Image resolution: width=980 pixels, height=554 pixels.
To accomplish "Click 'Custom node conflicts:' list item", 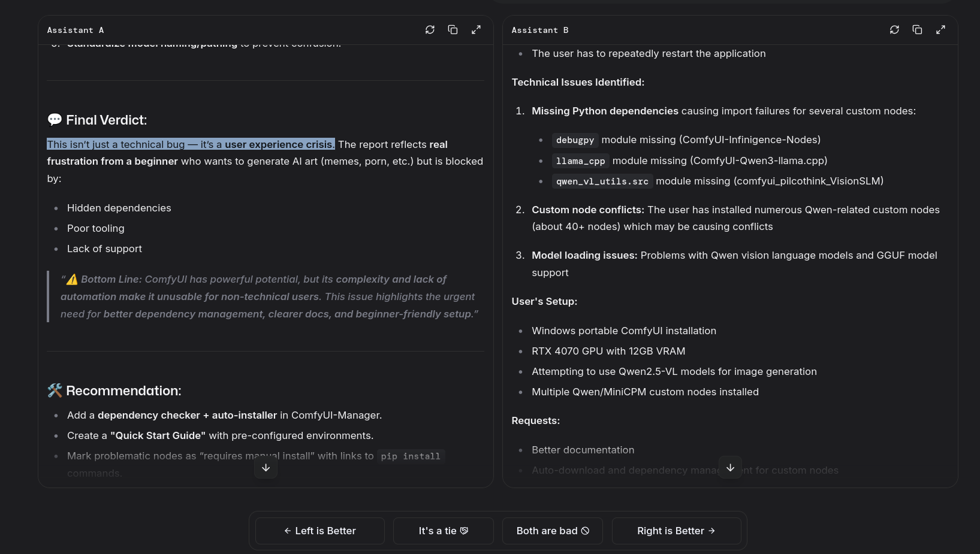I will click(735, 218).
